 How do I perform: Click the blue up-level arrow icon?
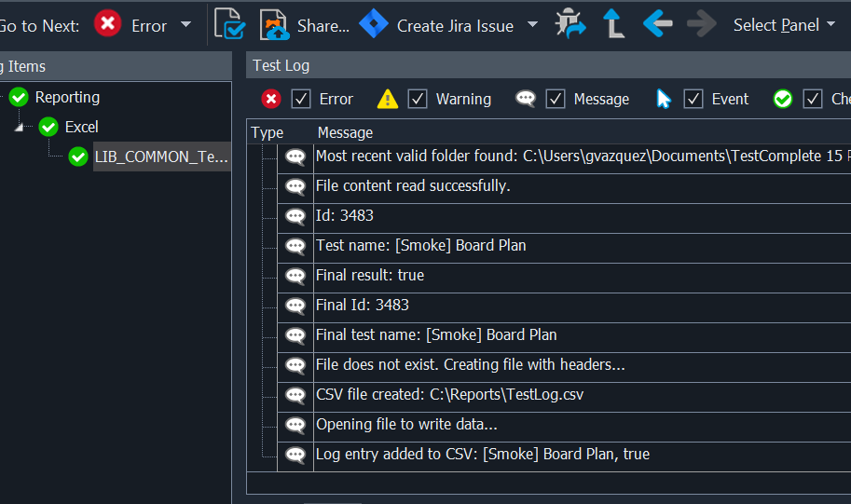613,25
